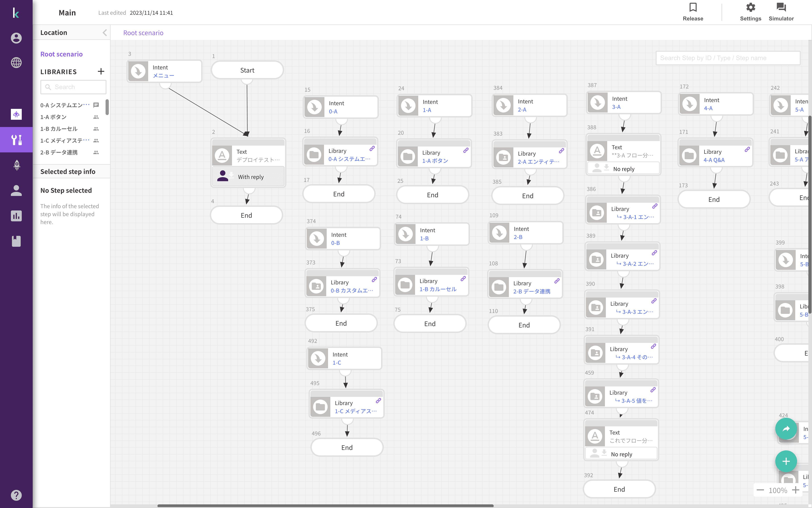Image resolution: width=812 pixels, height=508 pixels.
Task: Click the Release bookmark icon
Action: click(x=693, y=7)
